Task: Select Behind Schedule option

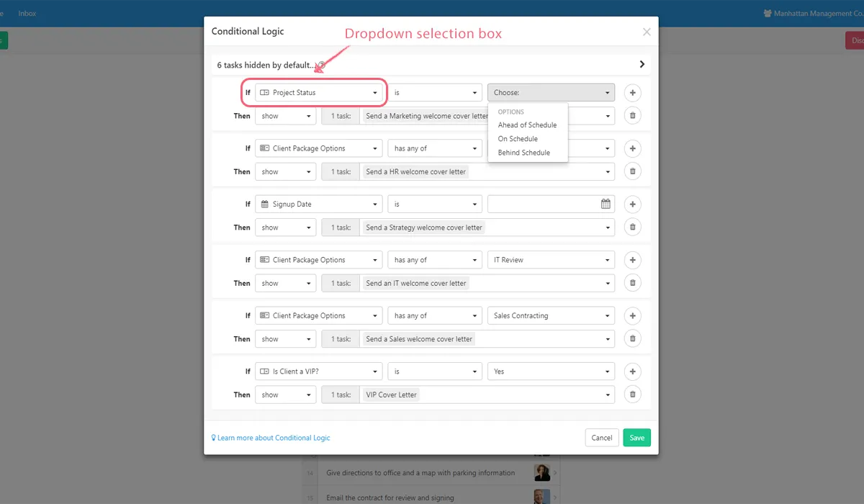Action: pyautogui.click(x=523, y=153)
